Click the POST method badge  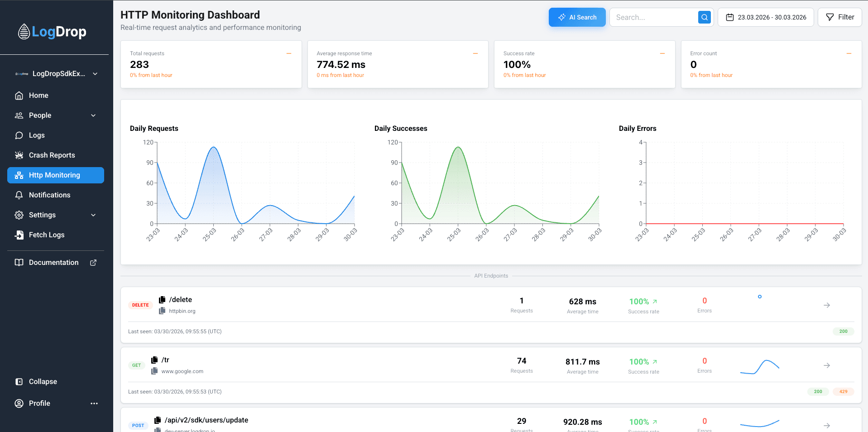point(138,426)
